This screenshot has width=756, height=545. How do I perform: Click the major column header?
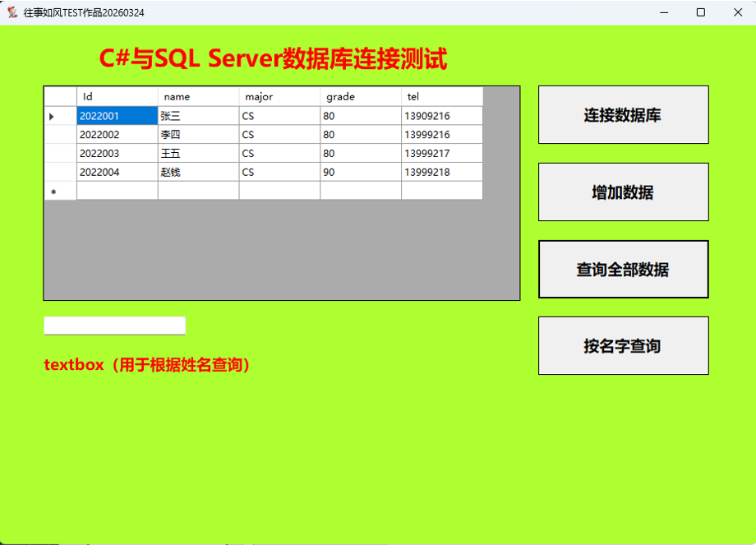[279, 96]
